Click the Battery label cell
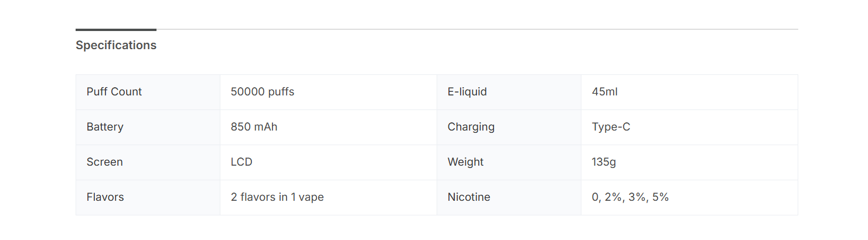Image resolution: width=868 pixels, height=240 pixels. 105,127
